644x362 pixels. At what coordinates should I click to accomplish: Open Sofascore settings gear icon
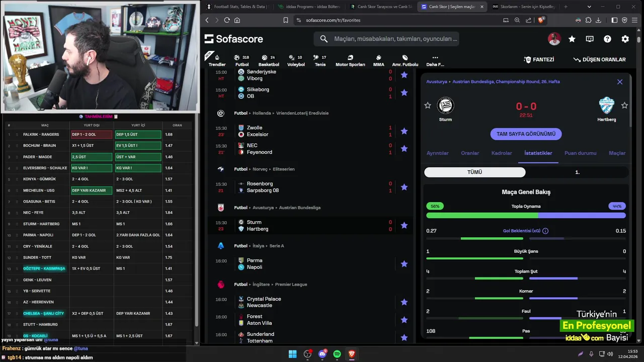pos(625,39)
